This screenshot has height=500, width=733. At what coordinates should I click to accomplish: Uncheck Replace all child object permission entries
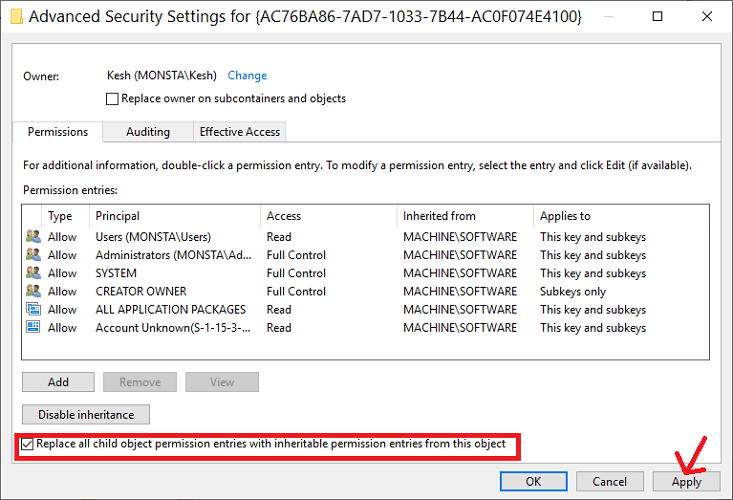tap(28, 444)
